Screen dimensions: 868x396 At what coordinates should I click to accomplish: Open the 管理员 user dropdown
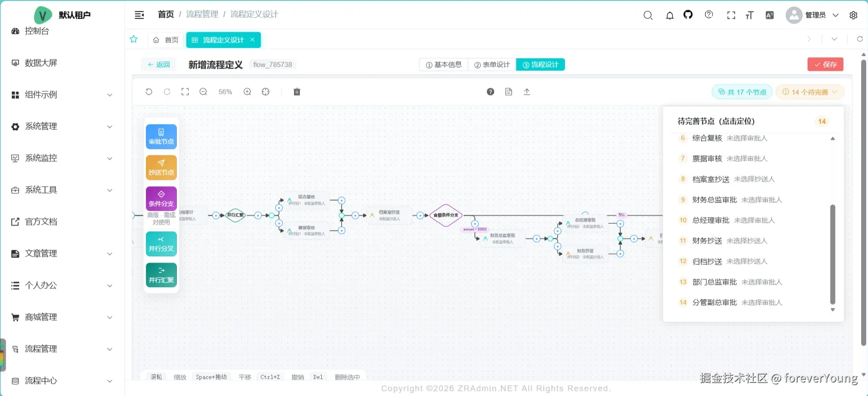coord(813,15)
